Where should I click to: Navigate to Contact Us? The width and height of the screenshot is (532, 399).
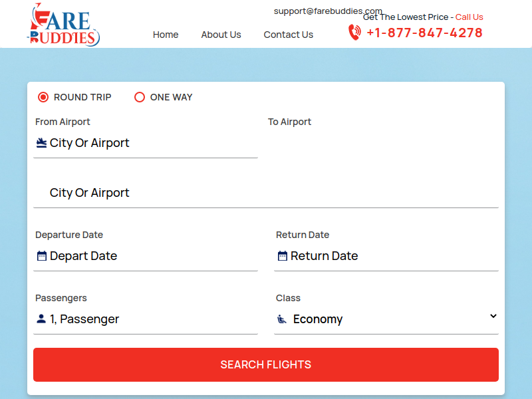click(289, 35)
